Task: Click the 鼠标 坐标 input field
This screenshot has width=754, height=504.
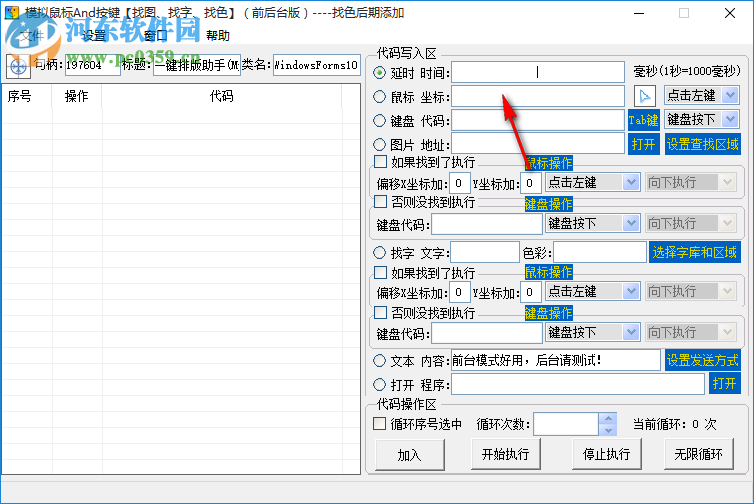Action: click(x=538, y=96)
